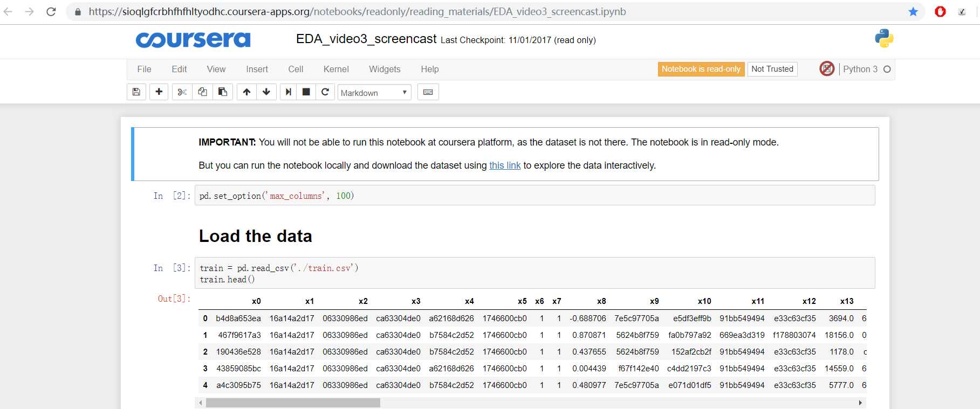Restart the kernel with circular arrow
This screenshot has width=980, height=409.
point(325,92)
